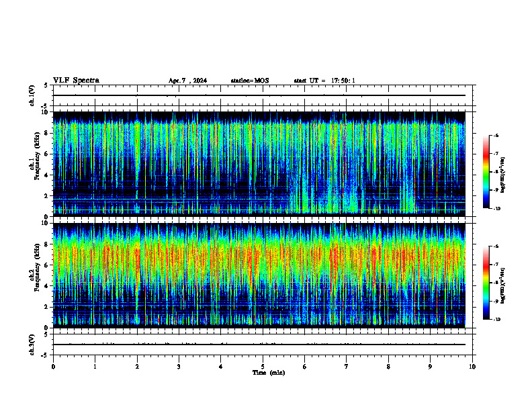
Task: Click the '-7' label on ch.2 colorbar
Action: [x=496, y=265]
